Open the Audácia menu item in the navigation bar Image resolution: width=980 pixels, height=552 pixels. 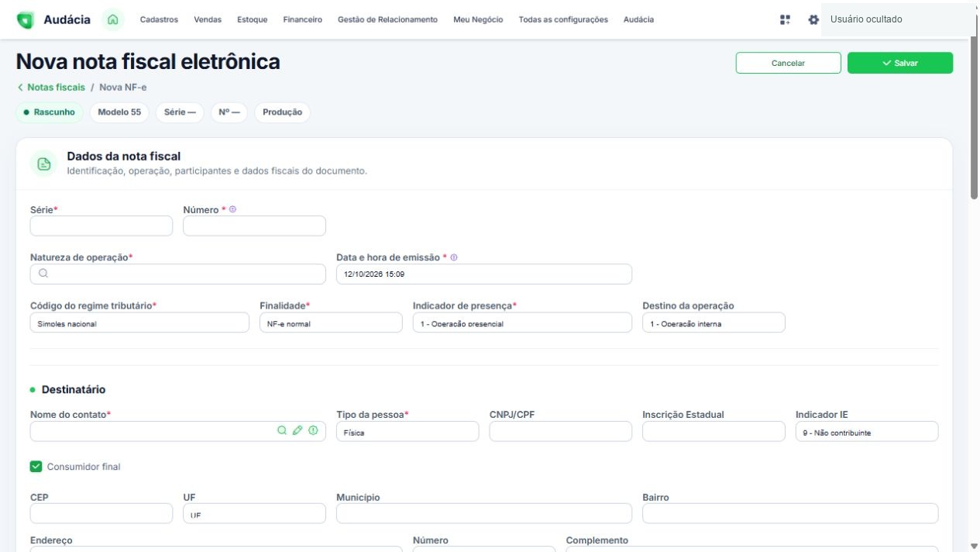[638, 20]
